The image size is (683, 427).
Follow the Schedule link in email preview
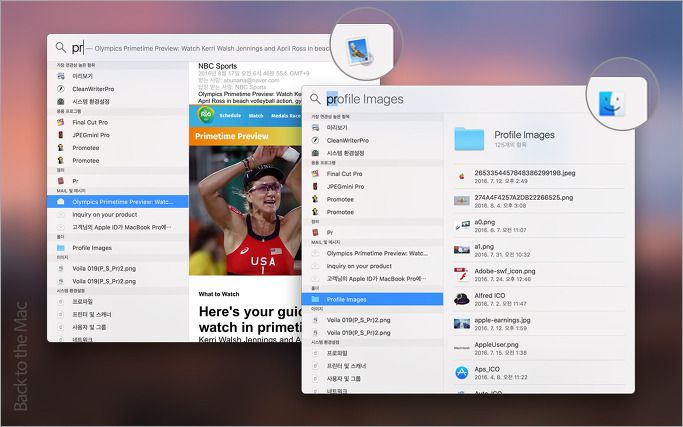(x=230, y=115)
